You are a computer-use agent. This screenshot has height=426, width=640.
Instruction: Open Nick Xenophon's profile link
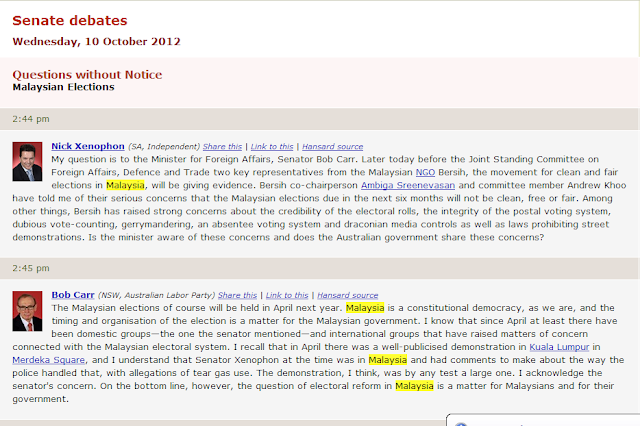(x=88, y=146)
